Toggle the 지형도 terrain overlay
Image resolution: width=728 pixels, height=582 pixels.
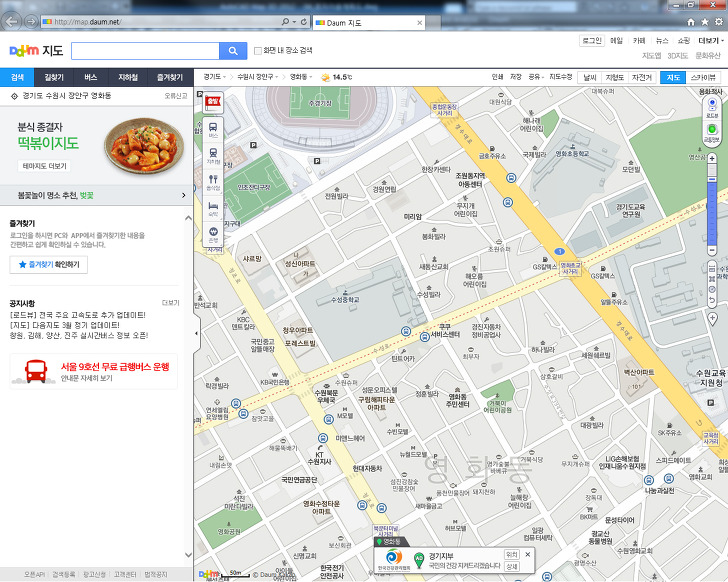click(x=615, y=78)
